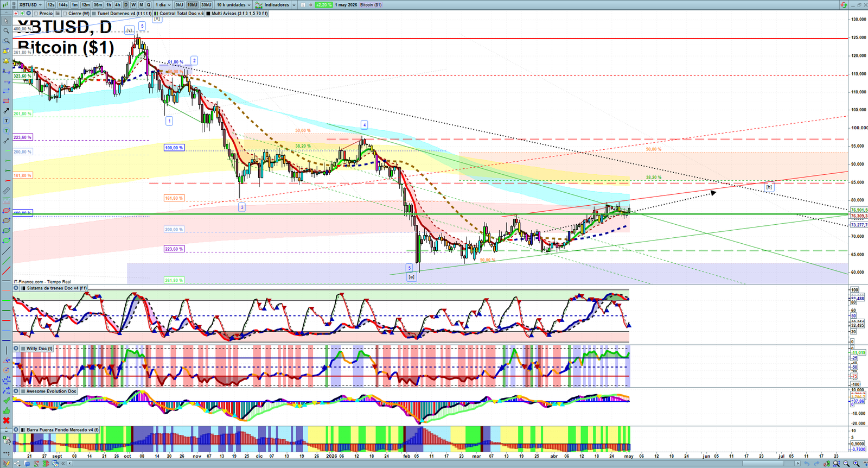This screenshot has height=468, width=868.
Task: Select the red rectangle drawing tool
Action: click(x=7, y=100)
